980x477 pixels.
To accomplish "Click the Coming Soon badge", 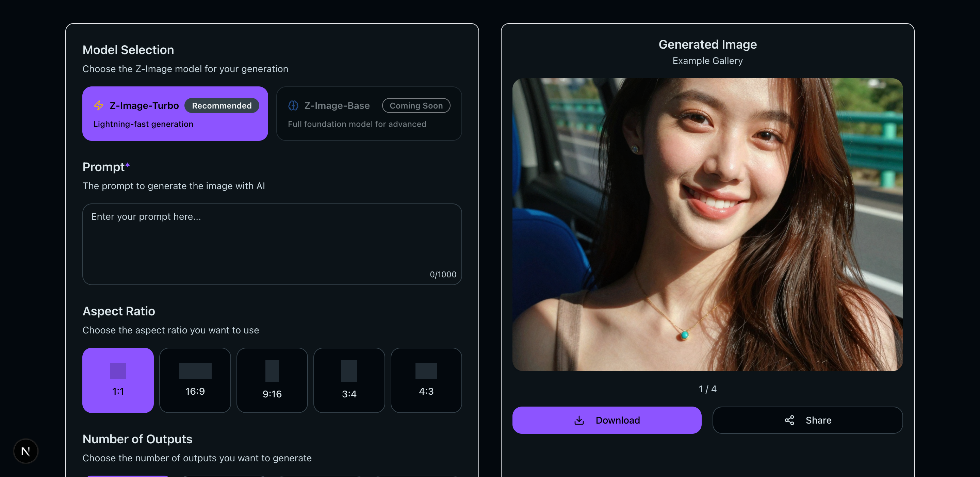I will (x=416, y=105).
